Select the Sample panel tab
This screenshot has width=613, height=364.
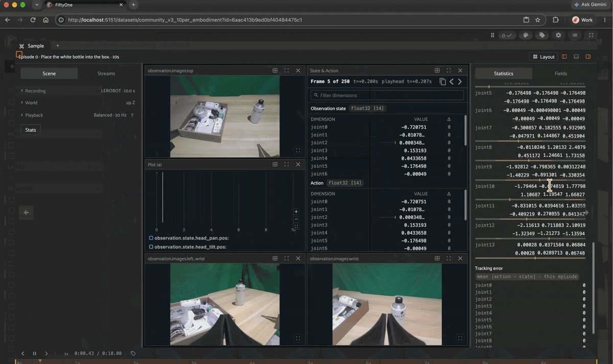pos(32,46)
